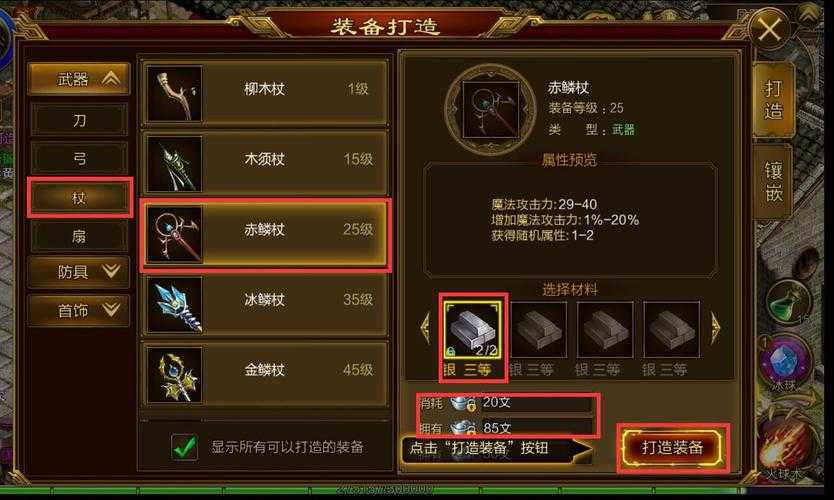Uncheck 显示所有可以打造的装备 checkbox

tap(185, 446)
